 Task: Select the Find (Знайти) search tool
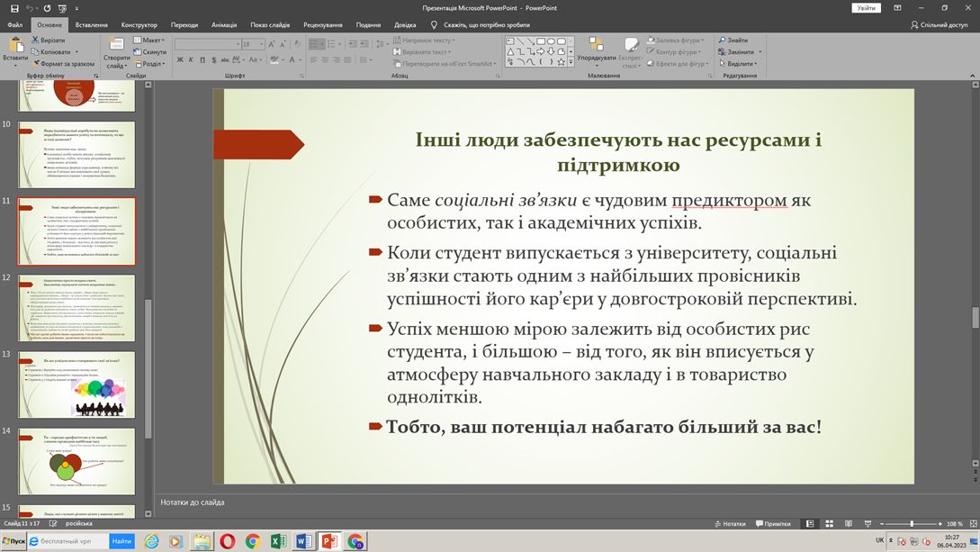733,41
